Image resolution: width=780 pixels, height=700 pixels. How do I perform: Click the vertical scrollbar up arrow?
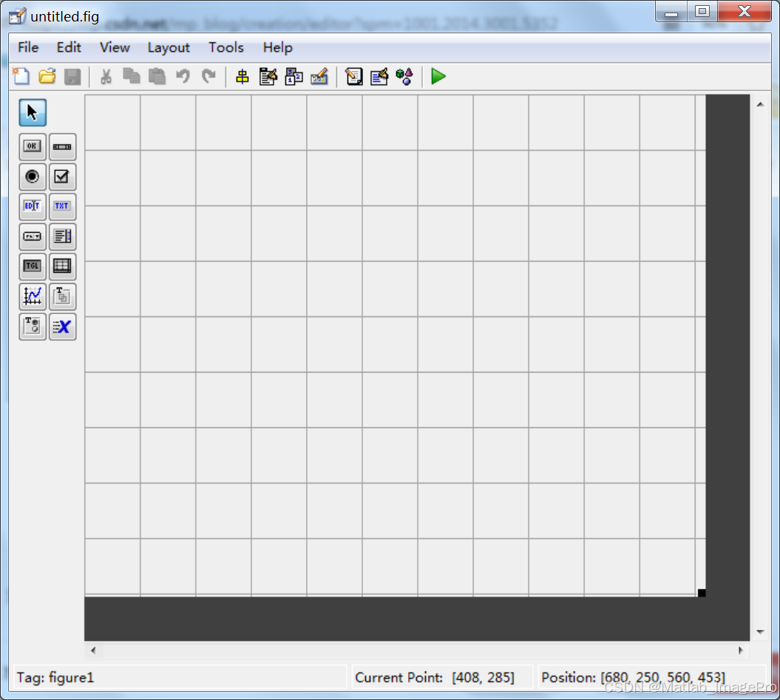coord(760,104)
